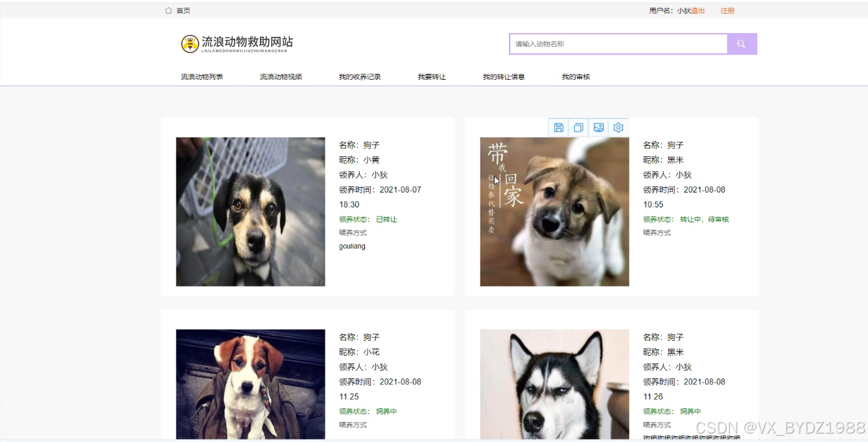Click the 流浪动物救助网站 site title

click(x=247, y=42)
